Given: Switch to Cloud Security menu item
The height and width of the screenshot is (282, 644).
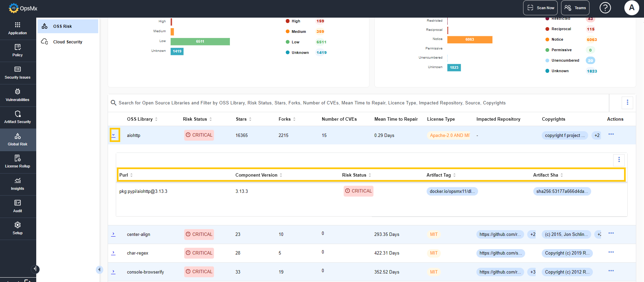Looking at the screenshot, I should [68, 42].
